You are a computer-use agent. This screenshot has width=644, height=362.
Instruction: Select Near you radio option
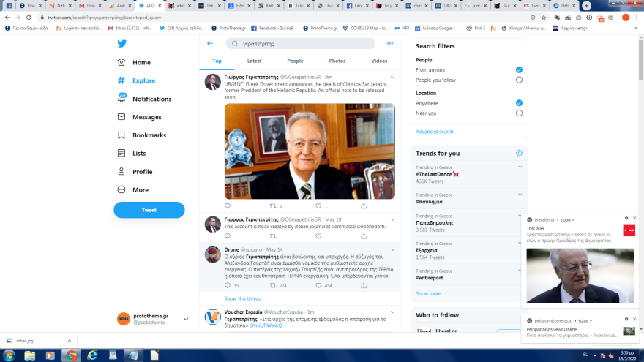coord(519,113)
